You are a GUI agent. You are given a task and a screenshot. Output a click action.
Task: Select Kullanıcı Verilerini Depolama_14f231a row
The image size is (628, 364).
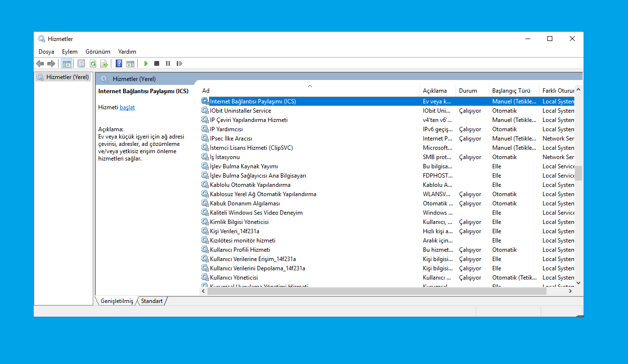pyautogui.click(x=387, y=268)
